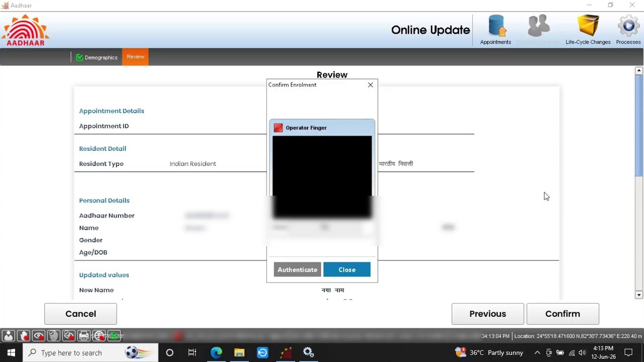This screenshot has width=644, height=362.
Task: Click the fingerprint device status icon
Action: [x=54, y=336]
